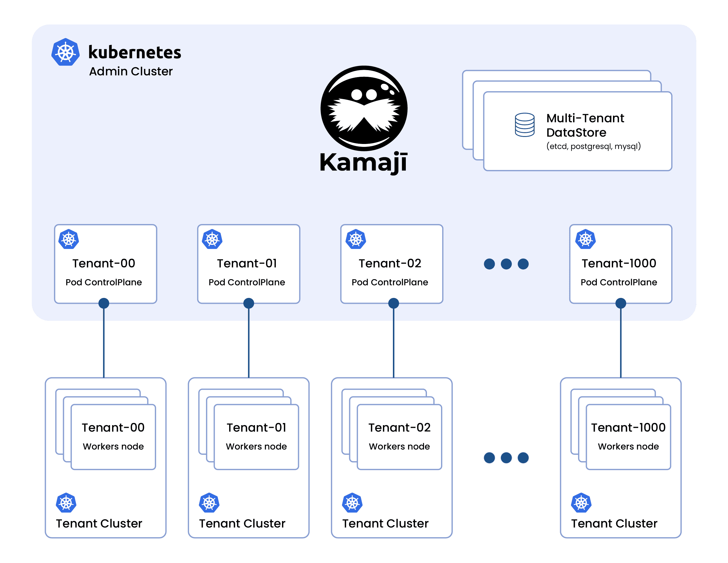728x563 pixels.
Task: Click connector dot below Tenant-02 Pod ControlPlane
Action: click(394, 303)
